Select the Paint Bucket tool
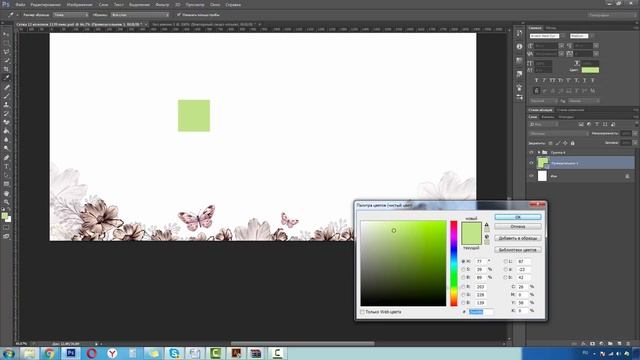The width and height of the screenshot is (640, 360). (6, 131)
